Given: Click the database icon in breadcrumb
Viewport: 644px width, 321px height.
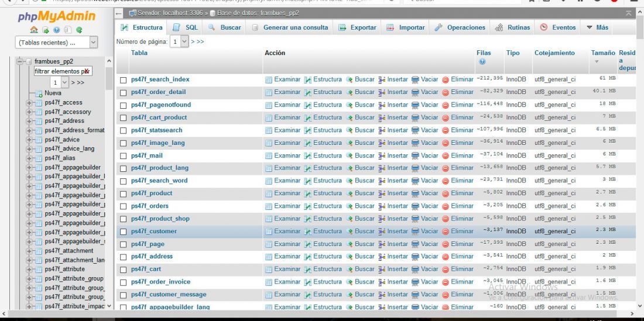Looking at the screenshot, I should (x=213, y=13).
